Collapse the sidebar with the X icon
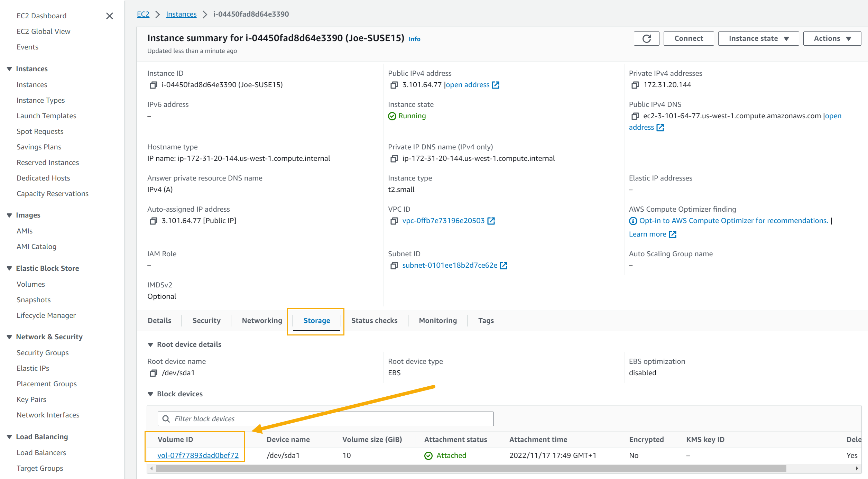The image size is (868, 479). click(x=110, y=16)
